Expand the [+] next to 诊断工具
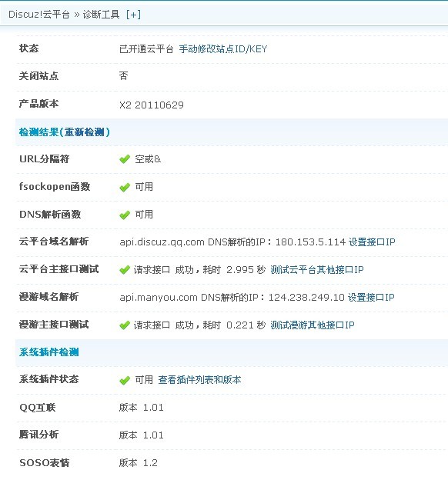 [x=133, y=15]
